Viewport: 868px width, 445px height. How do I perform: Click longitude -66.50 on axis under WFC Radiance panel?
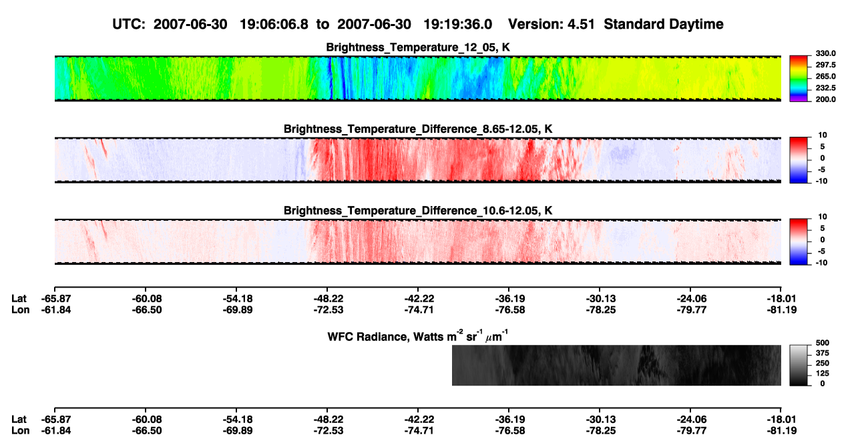coord(147,430)
